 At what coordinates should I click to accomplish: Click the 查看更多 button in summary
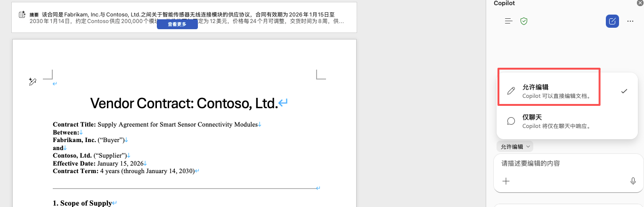coord(177,24)
